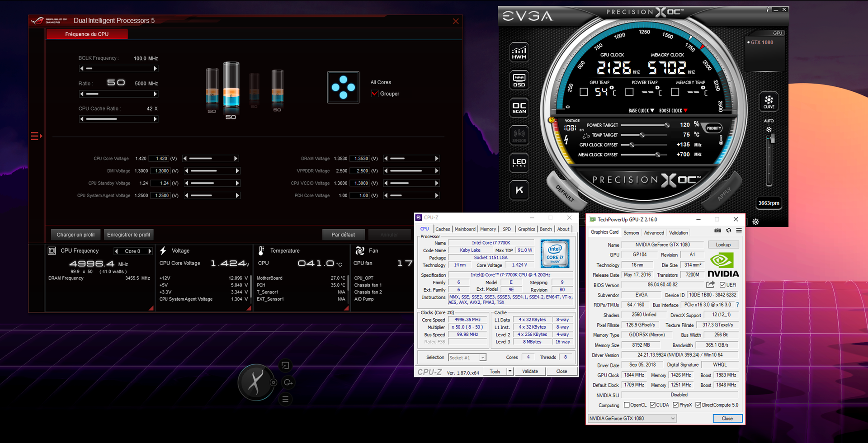Click the all-cores group icon in DIP5
868x443 pixels.
[343, 87]
